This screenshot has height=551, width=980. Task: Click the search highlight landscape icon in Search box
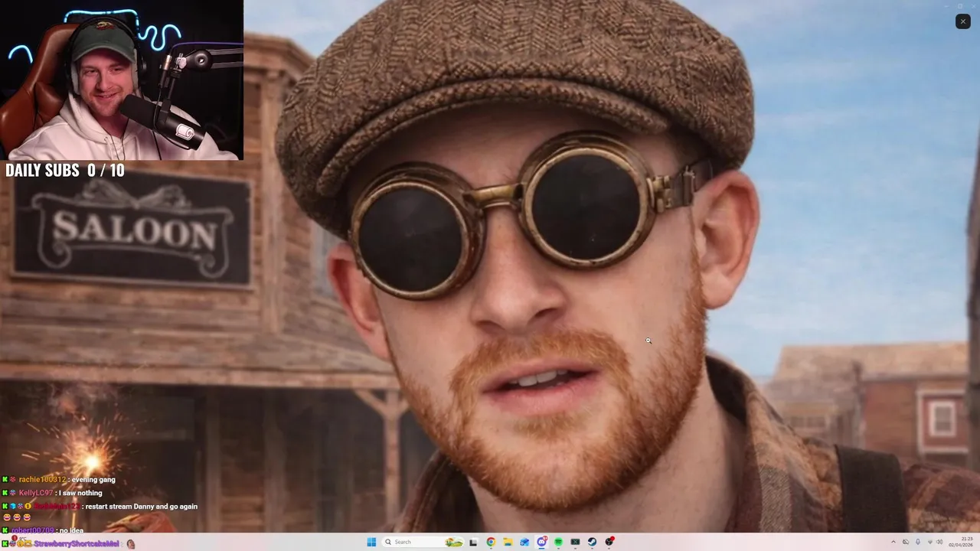(454, 542)
